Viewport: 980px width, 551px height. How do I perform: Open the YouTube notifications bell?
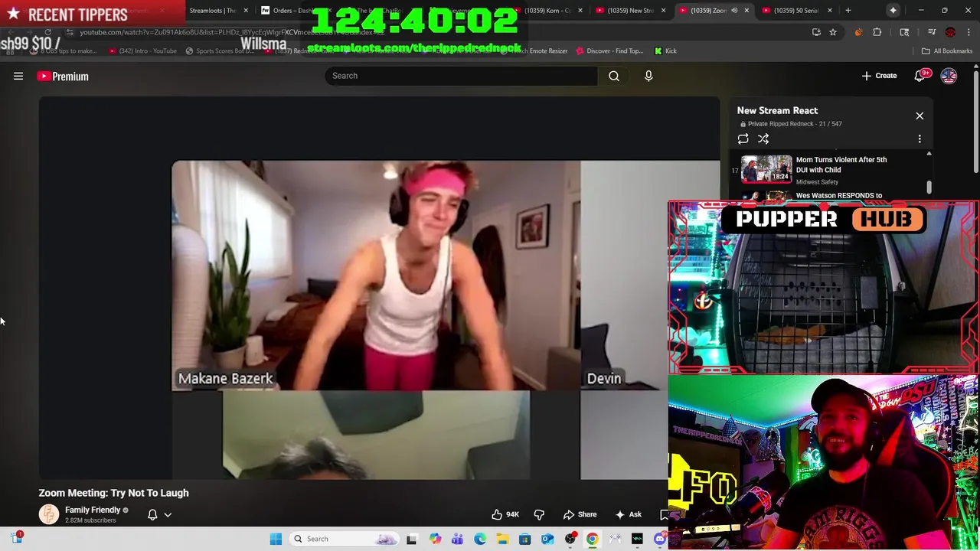920,76
